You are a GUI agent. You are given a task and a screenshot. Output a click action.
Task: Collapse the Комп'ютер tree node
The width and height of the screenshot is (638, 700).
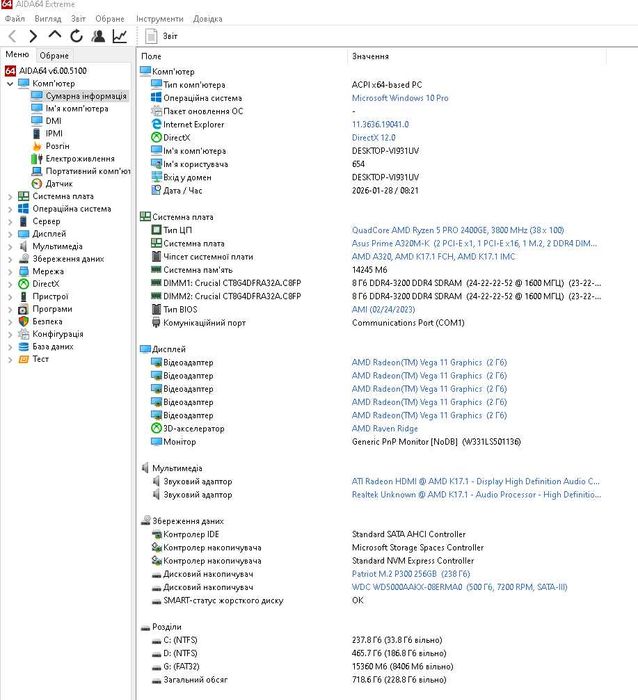(x=10, y=83)
